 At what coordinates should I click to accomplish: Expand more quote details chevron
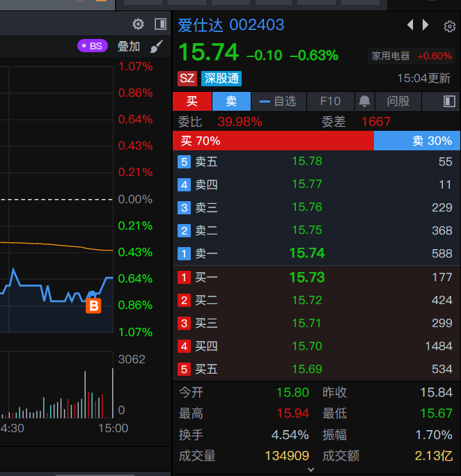click(311, 470)
